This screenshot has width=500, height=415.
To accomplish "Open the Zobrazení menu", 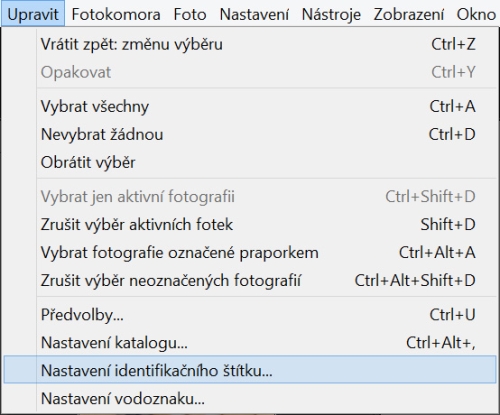I will click(409, 14).
